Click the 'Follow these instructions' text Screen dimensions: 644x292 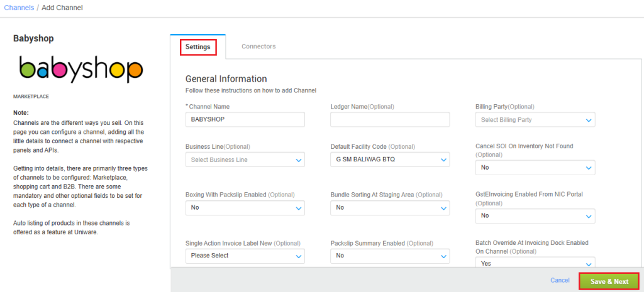251,90
